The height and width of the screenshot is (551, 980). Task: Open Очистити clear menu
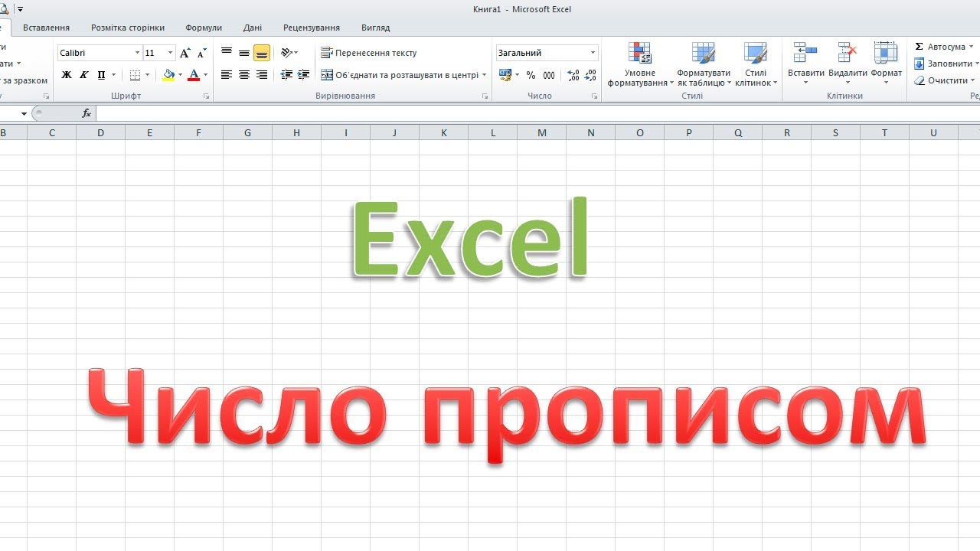point(945,80)
